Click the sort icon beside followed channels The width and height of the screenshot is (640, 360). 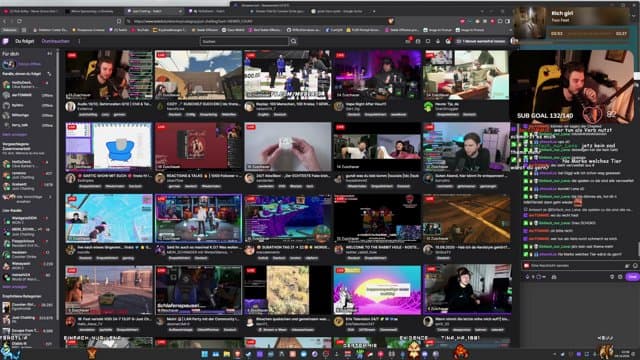49,74
